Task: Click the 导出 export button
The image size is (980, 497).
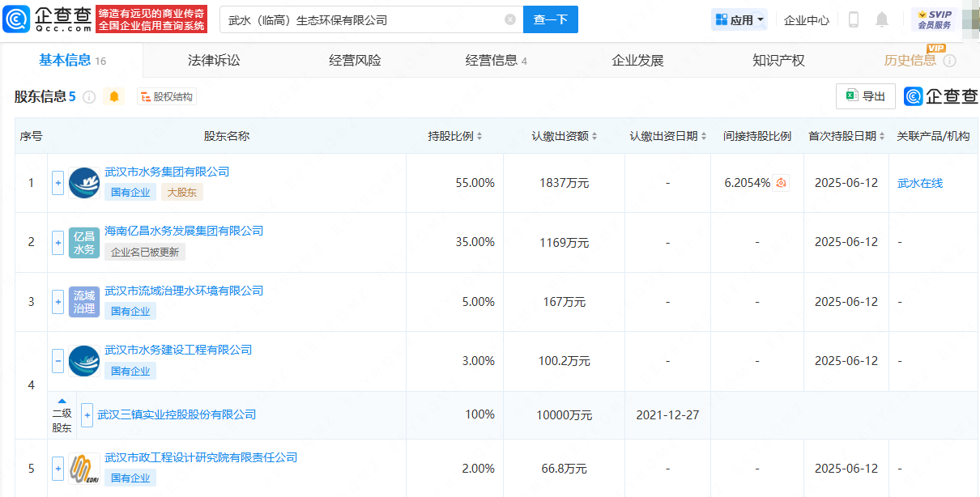Action: 865,96
